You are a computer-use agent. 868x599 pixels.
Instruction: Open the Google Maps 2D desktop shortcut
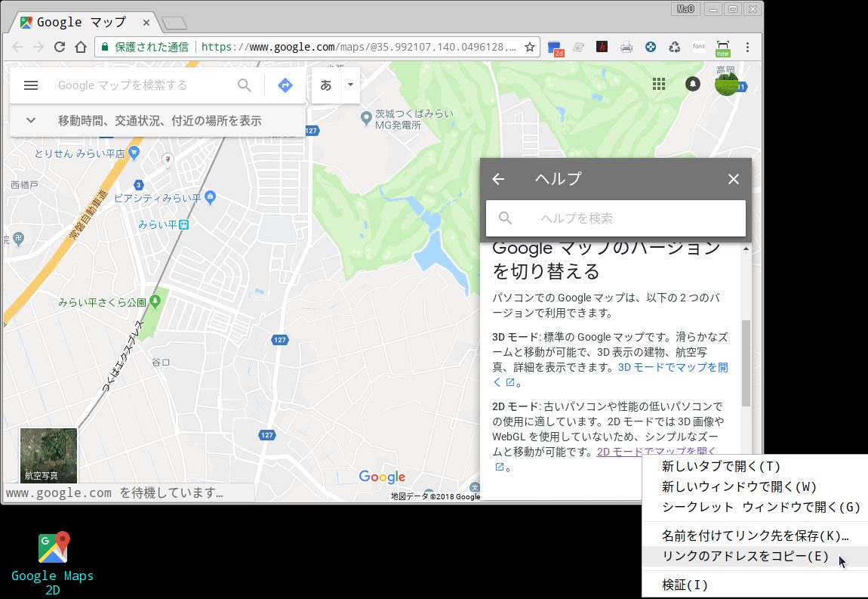coord(53,563)
